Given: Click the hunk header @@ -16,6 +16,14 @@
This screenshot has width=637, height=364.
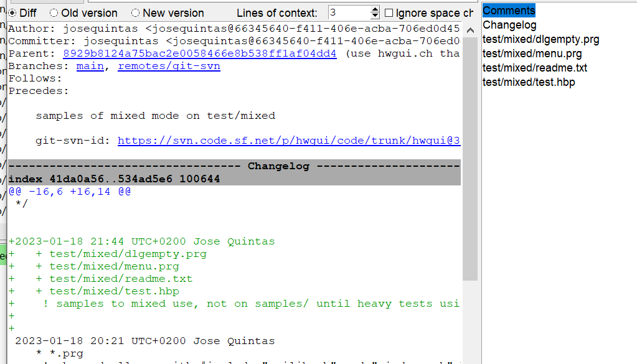Looking at the screenshot, I should [x=70, y=192].
